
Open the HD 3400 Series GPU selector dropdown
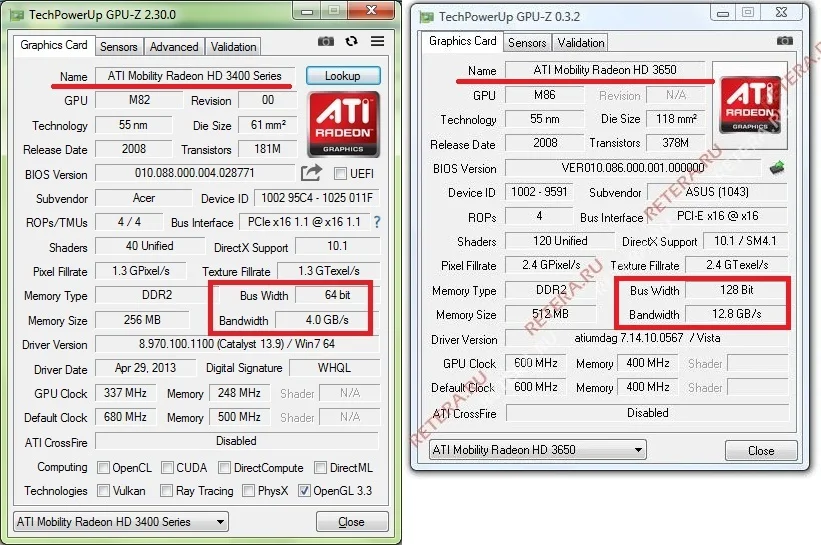coord(121,521)
